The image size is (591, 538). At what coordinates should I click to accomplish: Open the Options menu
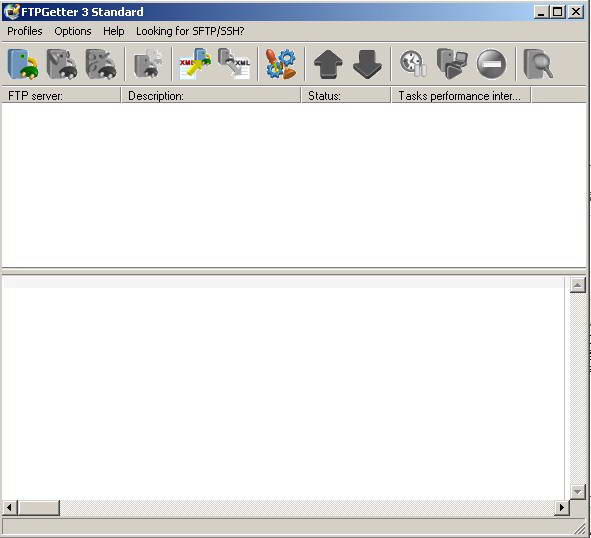(73, 31)
